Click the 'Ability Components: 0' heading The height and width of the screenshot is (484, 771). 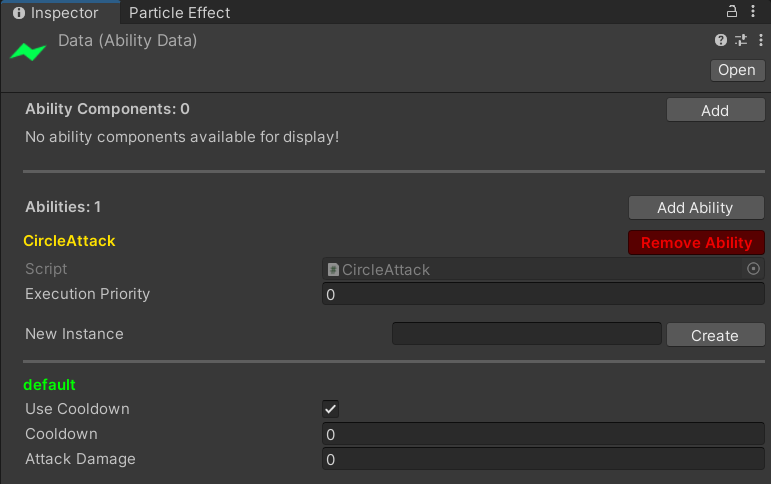107,109
